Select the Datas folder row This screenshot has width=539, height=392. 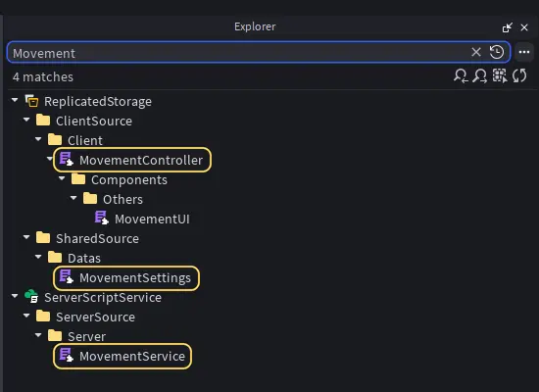84,259
